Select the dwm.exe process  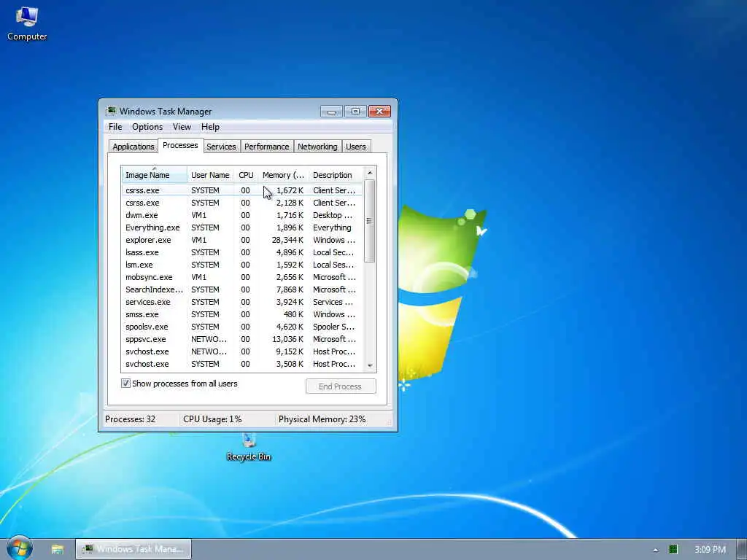242,215
